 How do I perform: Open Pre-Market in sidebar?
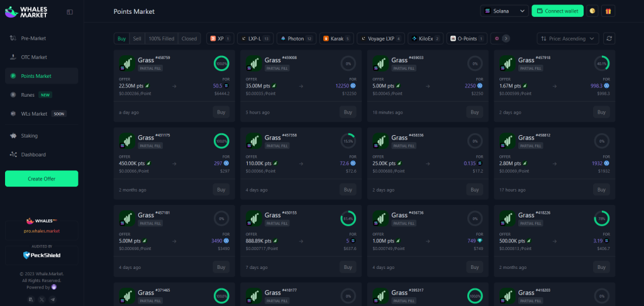[42, 38]
